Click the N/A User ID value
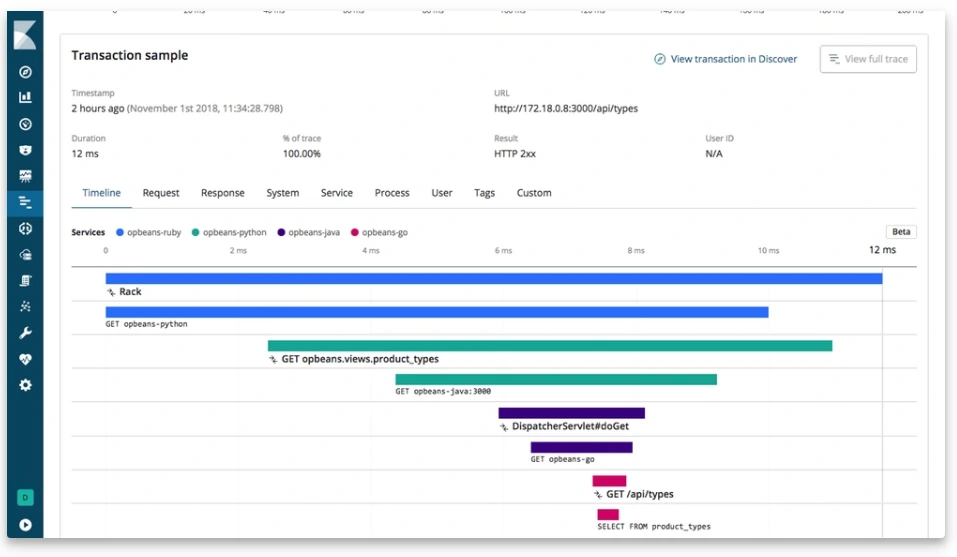 pyautogui.click(x=713, y=154)
